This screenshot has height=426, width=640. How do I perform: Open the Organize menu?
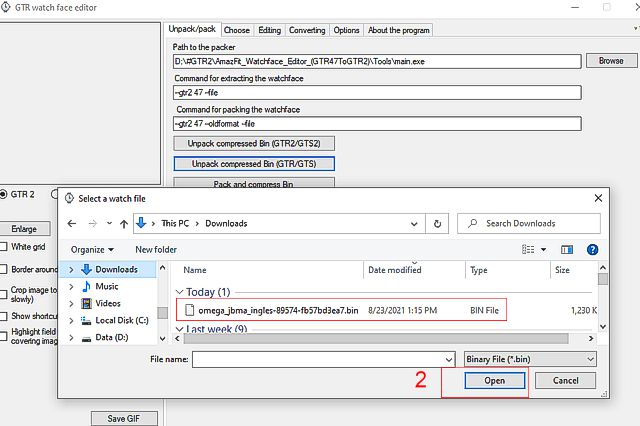click(x=92, y=250)
